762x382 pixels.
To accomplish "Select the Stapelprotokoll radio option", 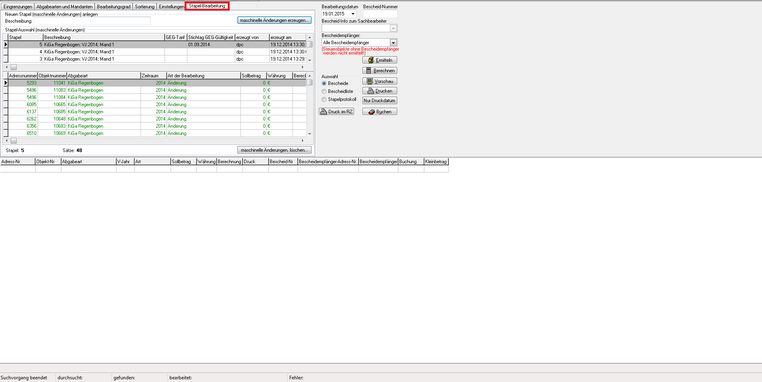I will 324,100.
